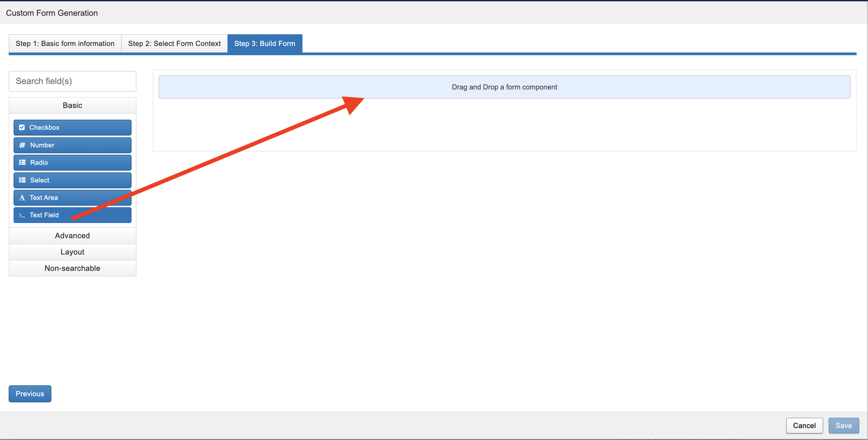The width and height of the screenshot is (868, 440).
Task: Choose the Radio form component
Action: coord(73,163)
